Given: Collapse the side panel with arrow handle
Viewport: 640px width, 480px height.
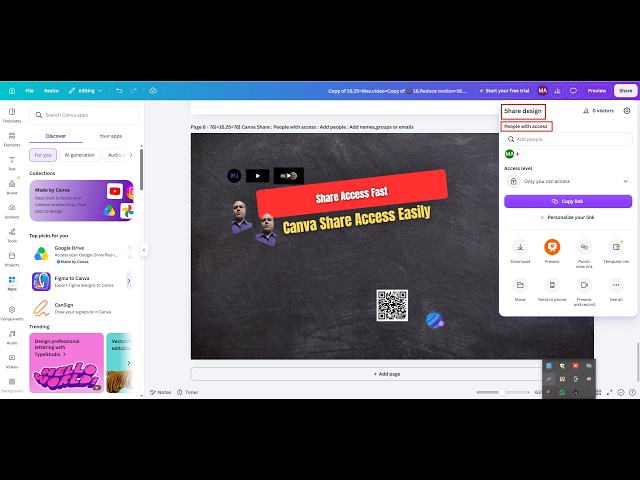Looking at the screenshot, I should point(144,250).
